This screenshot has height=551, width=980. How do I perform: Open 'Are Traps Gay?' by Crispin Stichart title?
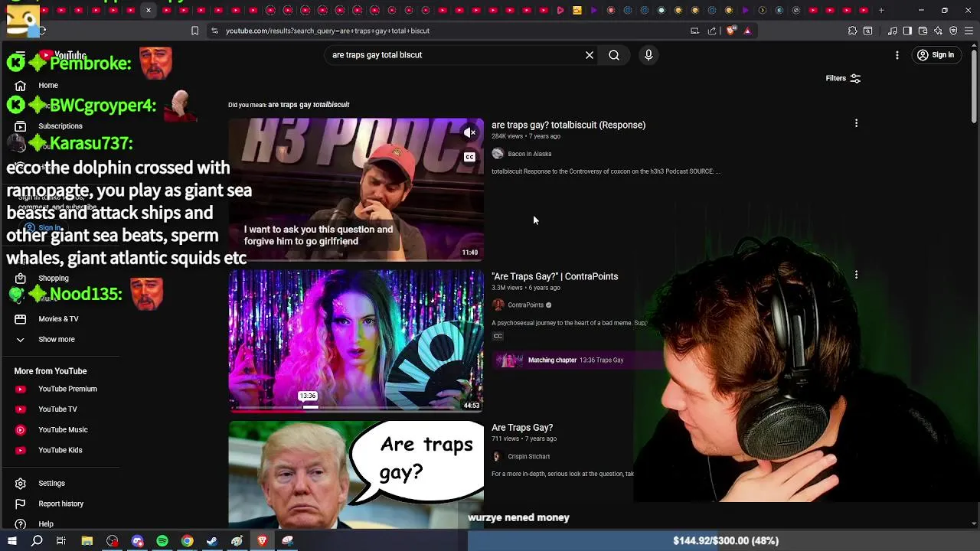(x=522, y=428)
